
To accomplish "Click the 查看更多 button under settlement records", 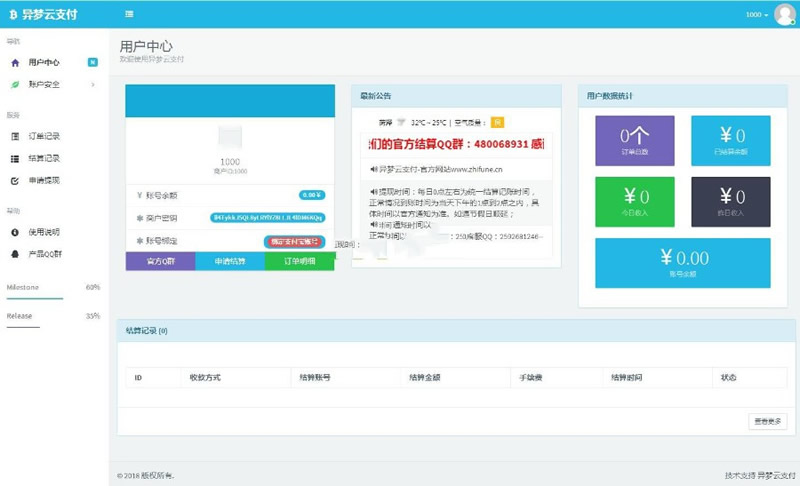I will click(767, 421).
